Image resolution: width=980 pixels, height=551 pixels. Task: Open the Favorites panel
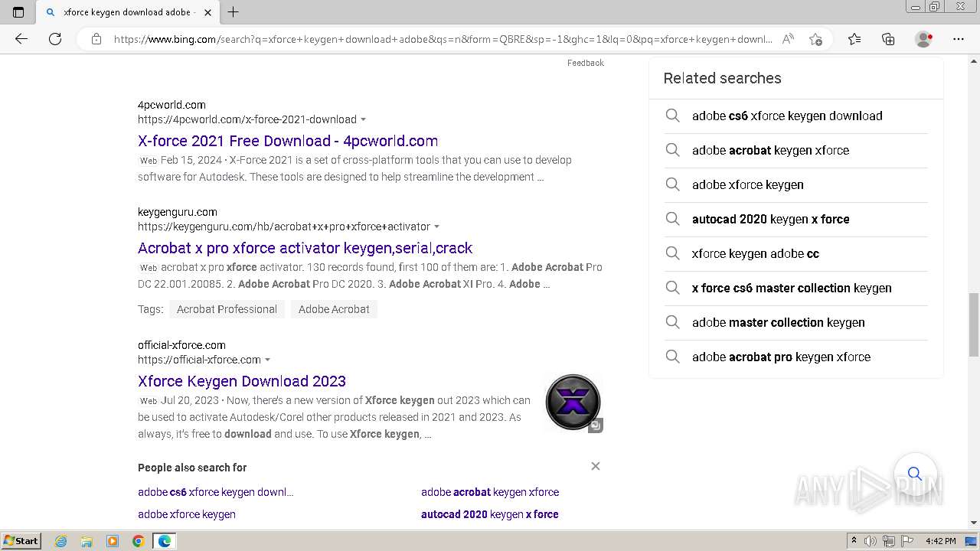tap(854, 39)
